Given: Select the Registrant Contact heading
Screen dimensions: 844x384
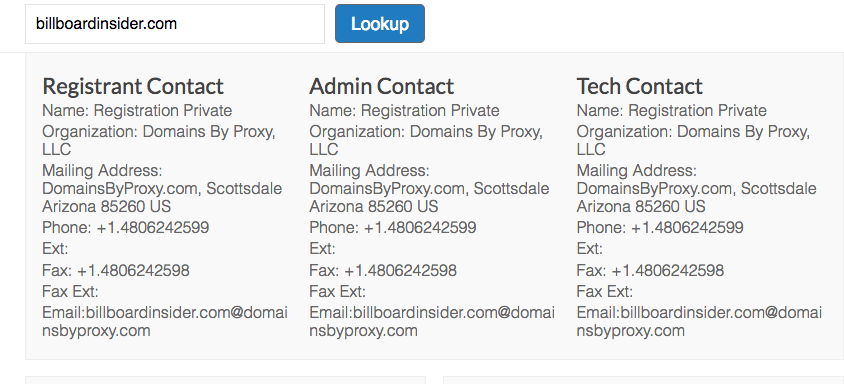Looking at the screenshot, I should click(x=133, y=86).
